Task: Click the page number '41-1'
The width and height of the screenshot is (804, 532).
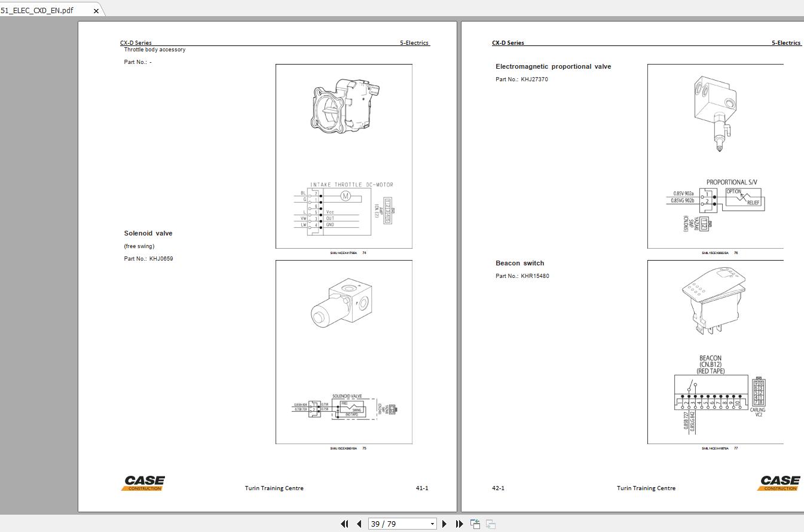Action: coord(422,488)
